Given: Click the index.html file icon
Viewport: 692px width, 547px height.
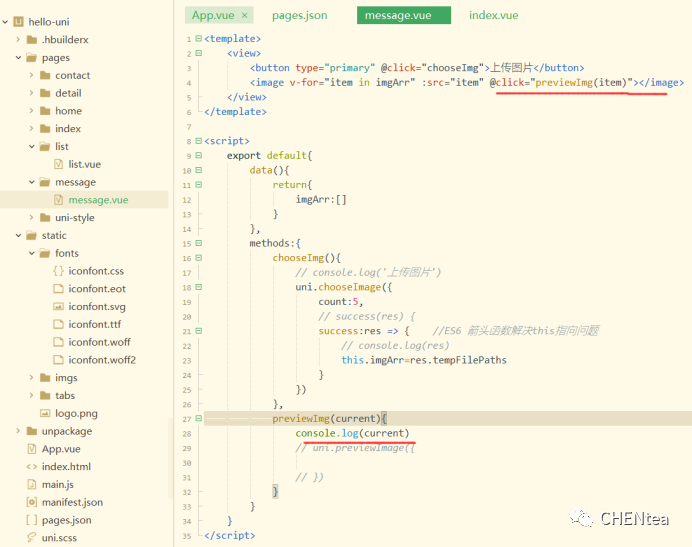Looking at the screenshot, I should [x=31, y=467].
